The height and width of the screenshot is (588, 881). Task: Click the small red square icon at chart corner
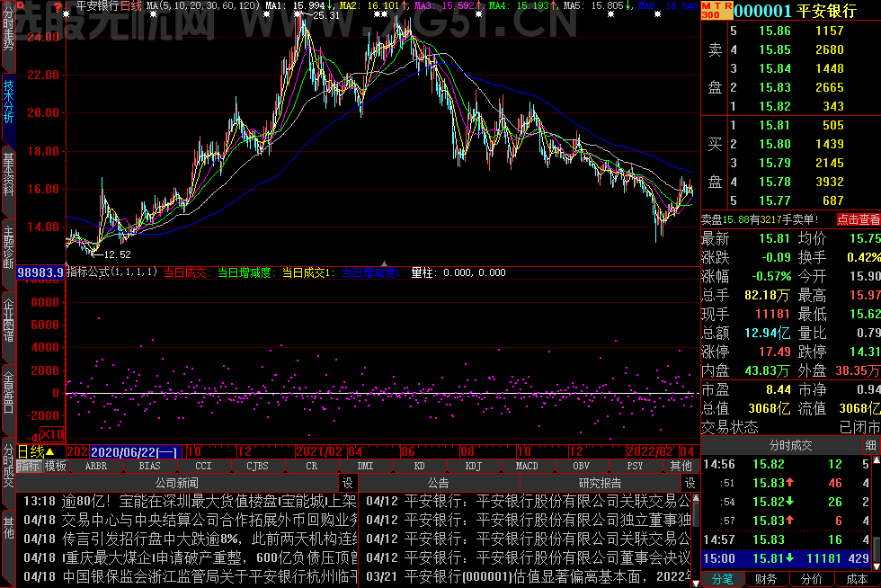coord(21,6)
